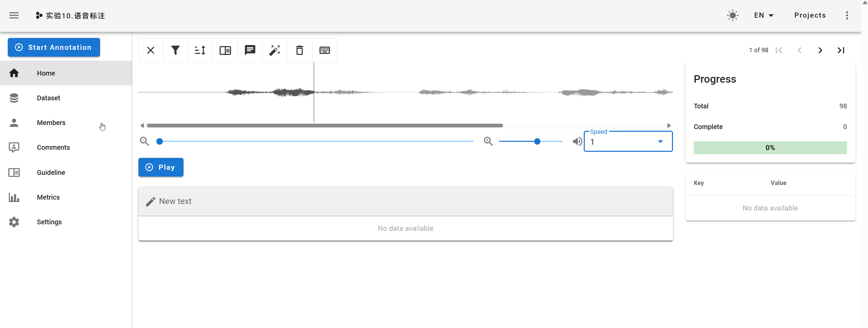The image size is (868, 328).
Task: Mute audio with the speaker icon
Action: click(577, 141)
